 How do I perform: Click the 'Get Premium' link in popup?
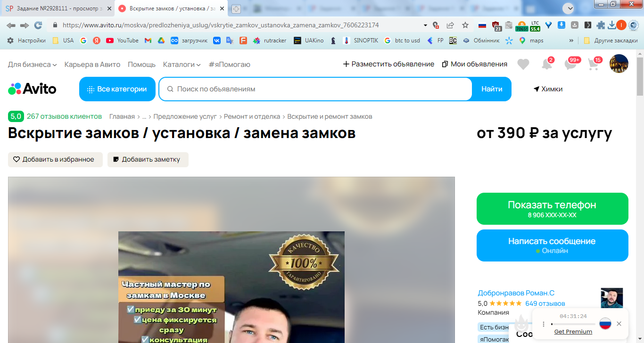point(573,332)
